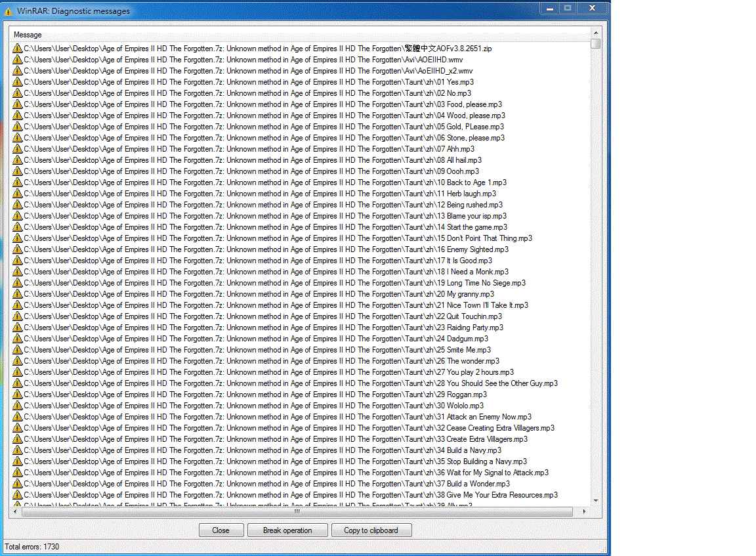The image size is (756, 556).
Task: Click the Close button
Action: pos(220,530)
